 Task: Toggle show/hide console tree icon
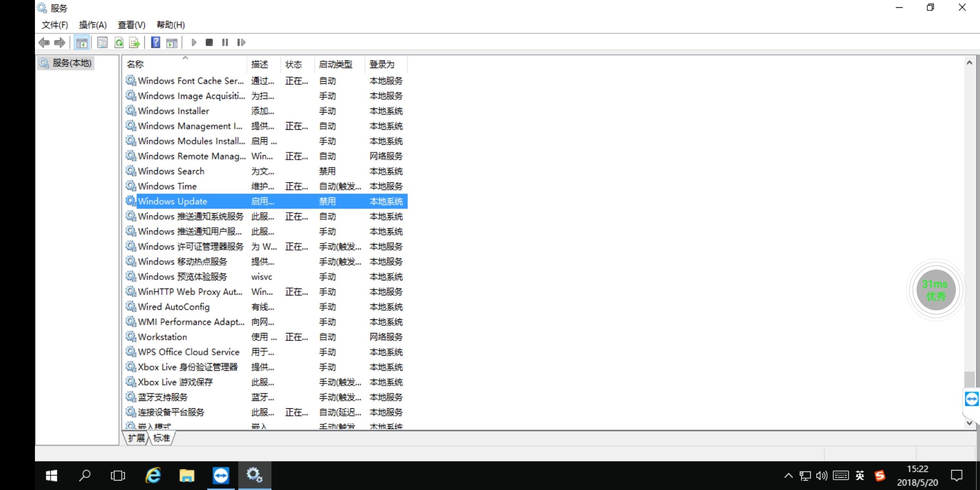82,43
